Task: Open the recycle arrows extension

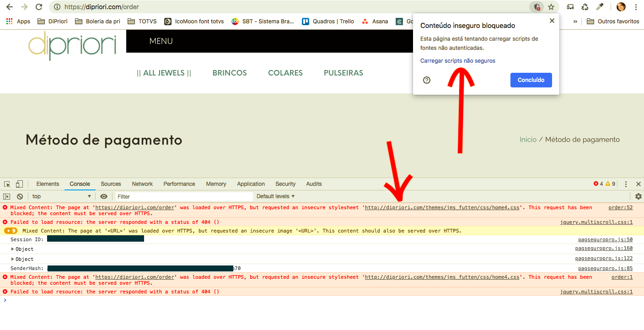Action: coord(585,7)
